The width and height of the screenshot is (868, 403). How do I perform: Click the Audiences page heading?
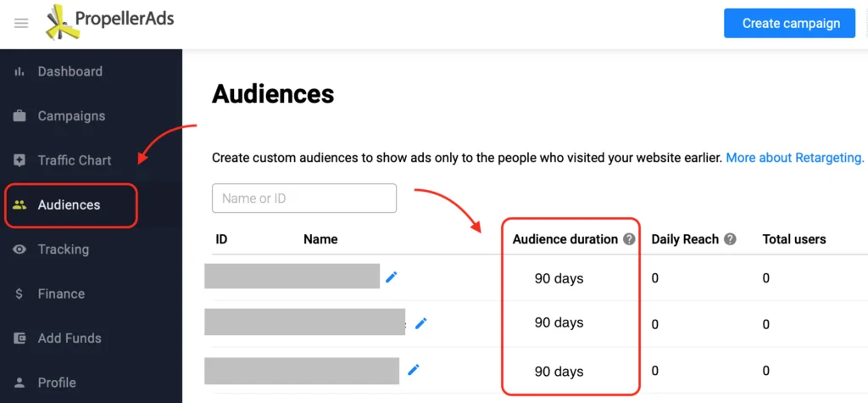tap(273, 94)
